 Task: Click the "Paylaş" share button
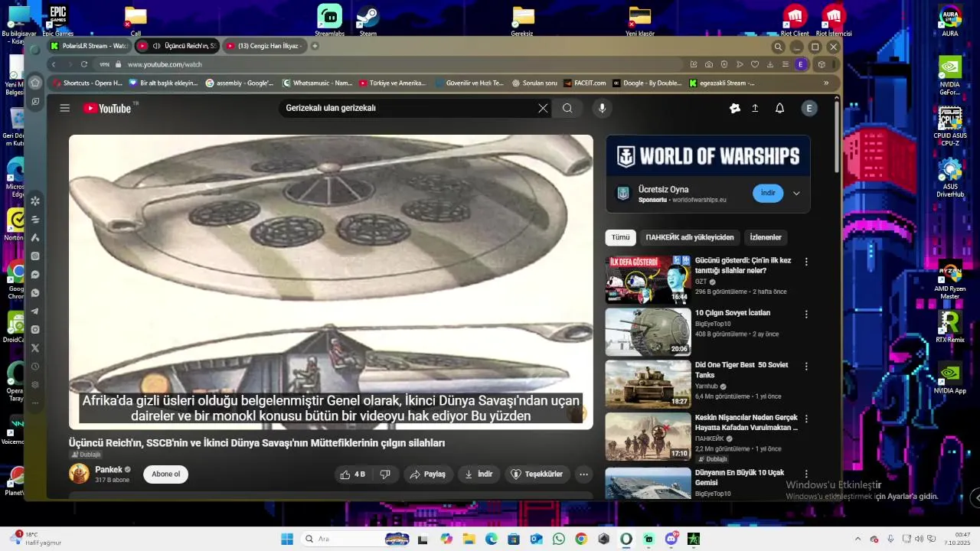tap(428, 474)
